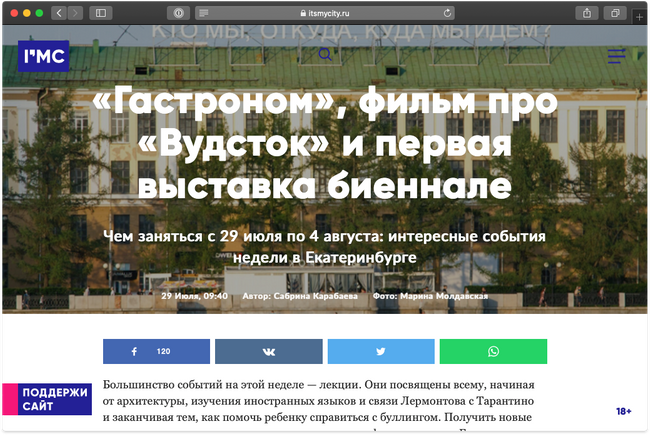Click the IMC site logo
Image resolution: width=650 pixels, height=435 pixels.
point(44,56)
